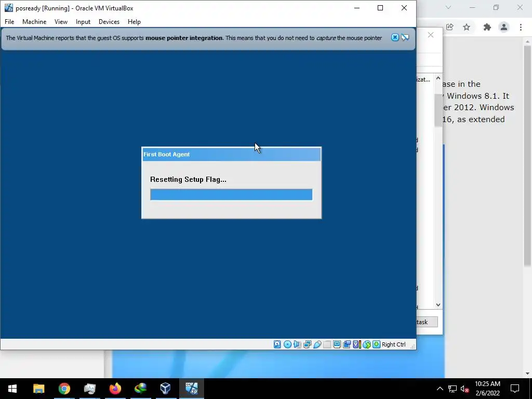
Task: Open Chrome's extensions puzzle icon
Action: [x=487, y=27]
